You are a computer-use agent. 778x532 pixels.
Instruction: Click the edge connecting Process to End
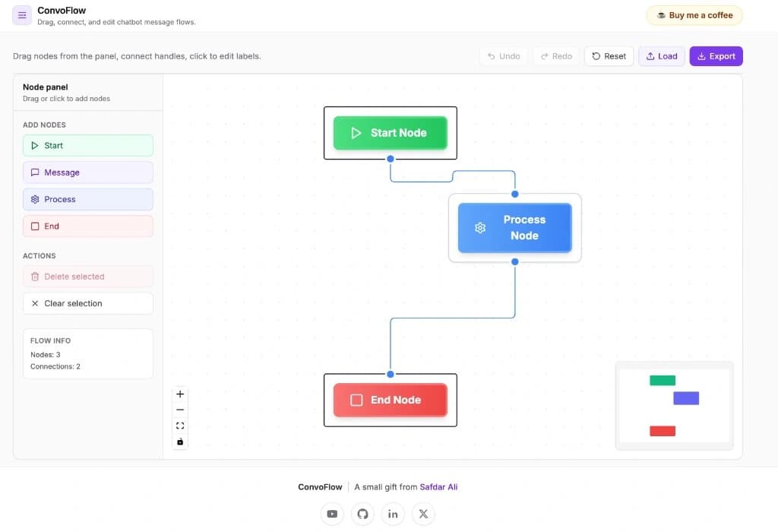(x=453, y=318)
